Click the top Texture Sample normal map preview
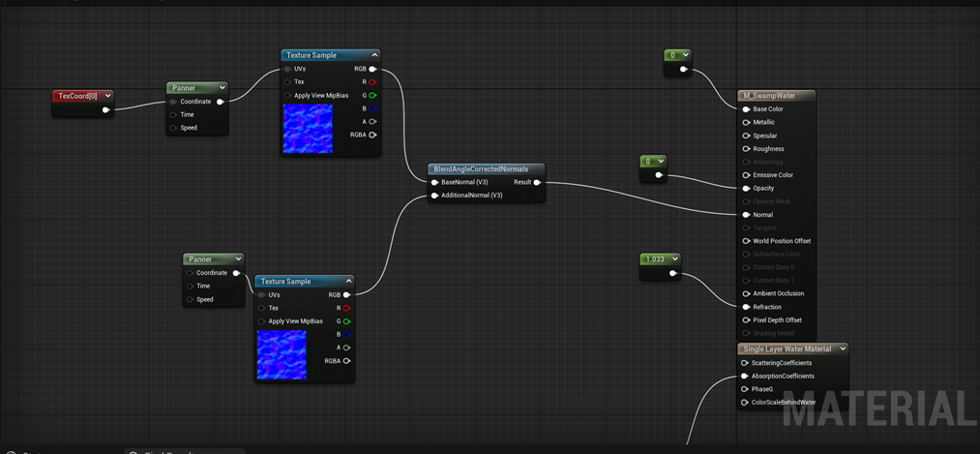 tap(308, 130)
